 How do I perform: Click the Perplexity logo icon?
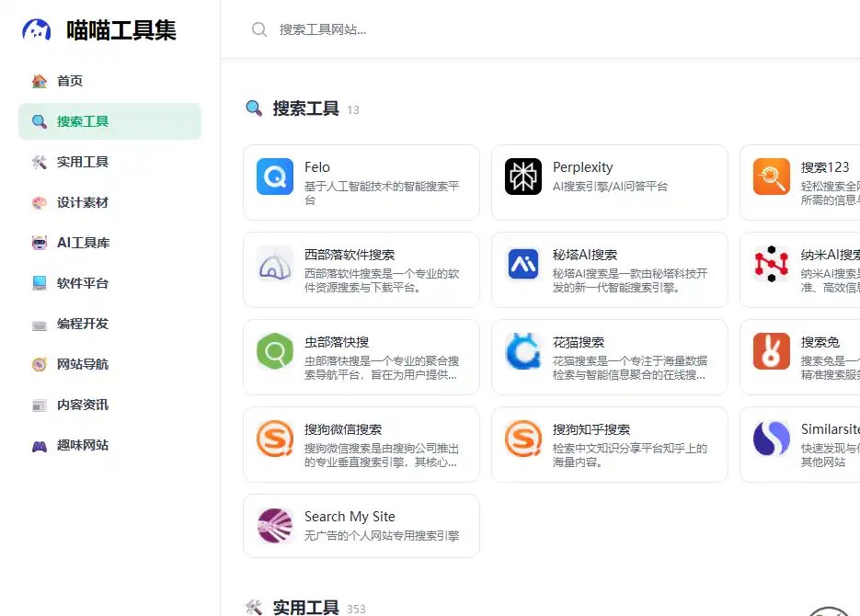(x=523, y=177)
